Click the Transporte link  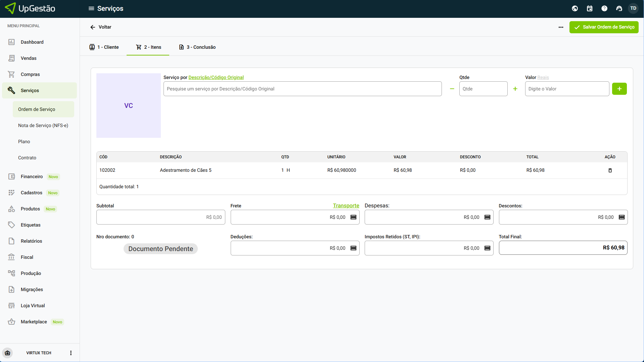click(x=346, y=206)
